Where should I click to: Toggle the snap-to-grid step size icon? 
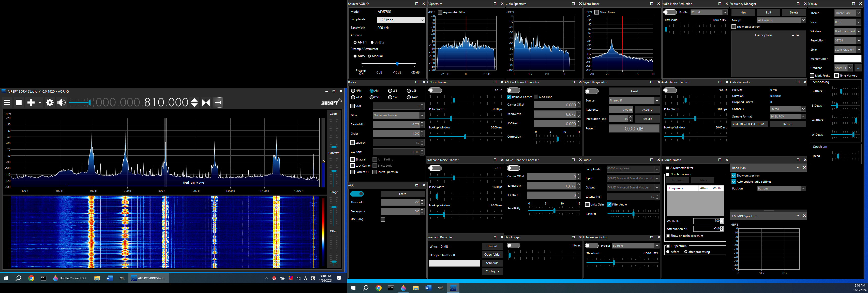(x=218, y=102)
